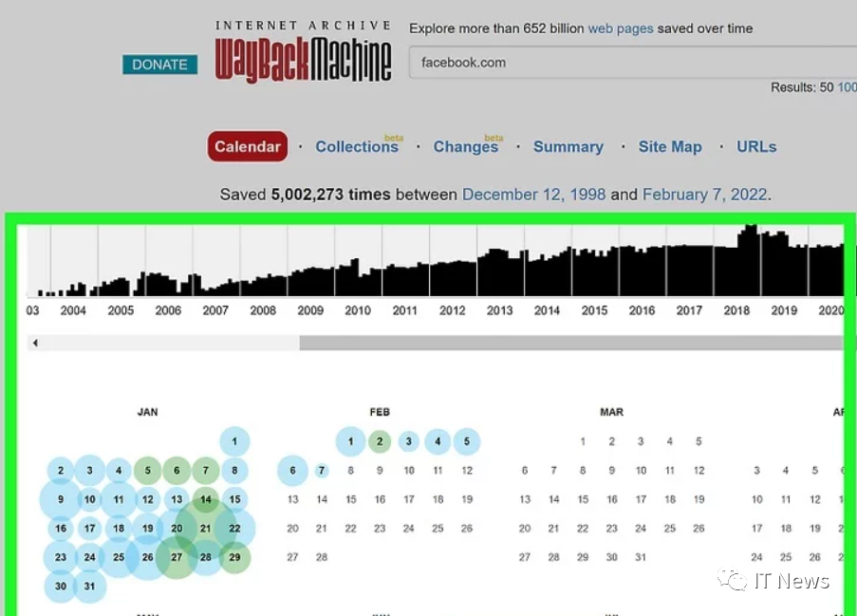
Task: Click the January 1 capture bubble
Action: tap(234, 441)
